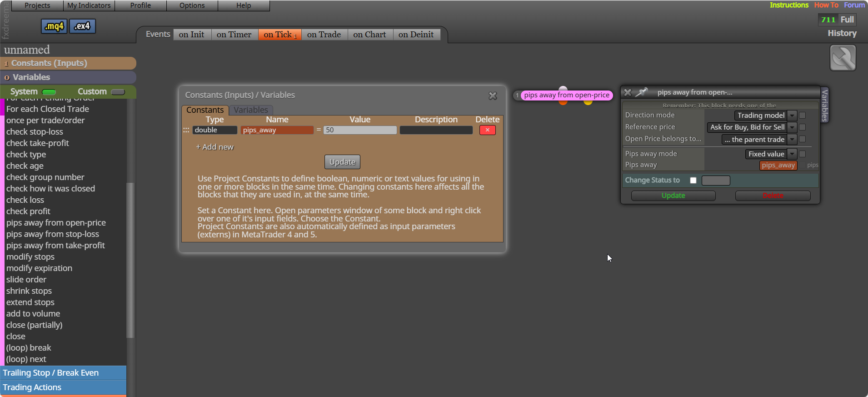Expand the Trailing Stop / Break Even category

coord(63,373)
